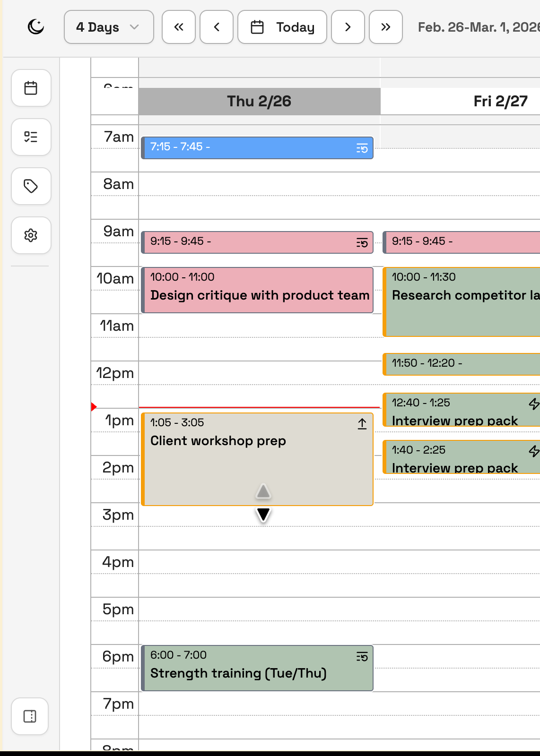540x756 pixels.
Task: Open Design critique with product team event
Action: coord(259,295)
